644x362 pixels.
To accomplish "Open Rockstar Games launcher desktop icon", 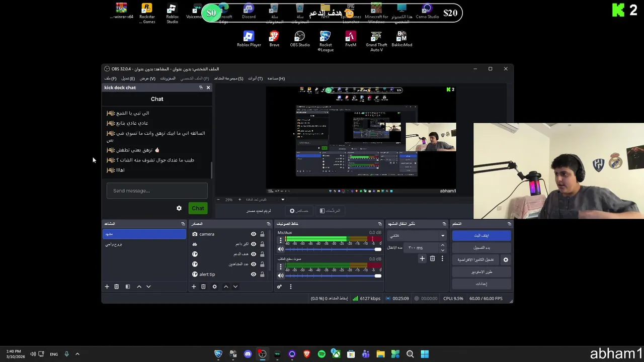I will [147, 14].
